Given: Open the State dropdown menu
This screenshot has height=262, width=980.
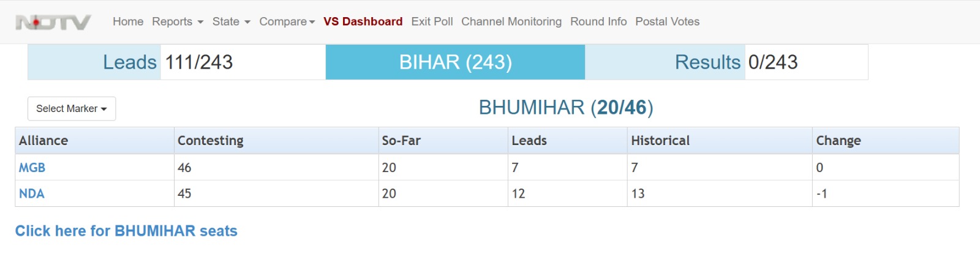Looking at the screenshot, I should coord(231,21).
